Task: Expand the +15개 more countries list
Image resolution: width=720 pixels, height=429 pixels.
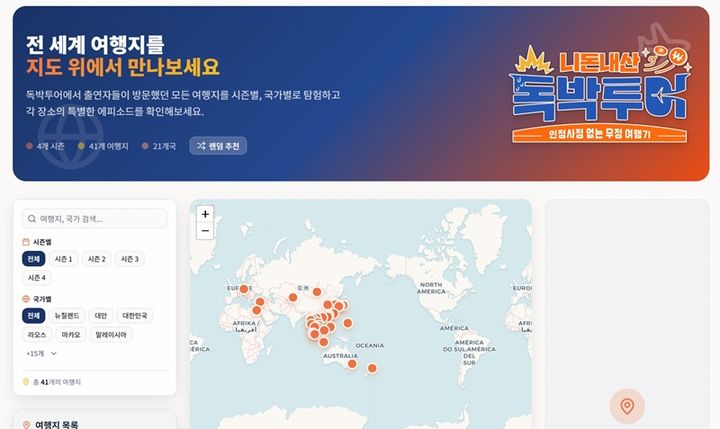Action: click(41, 354)
